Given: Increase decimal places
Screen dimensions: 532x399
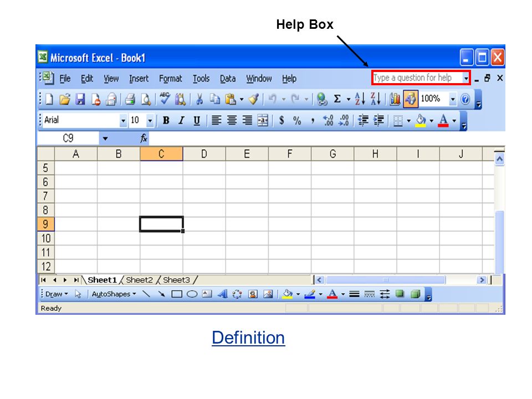Looking at the screenshot, I should coord(328,120).
